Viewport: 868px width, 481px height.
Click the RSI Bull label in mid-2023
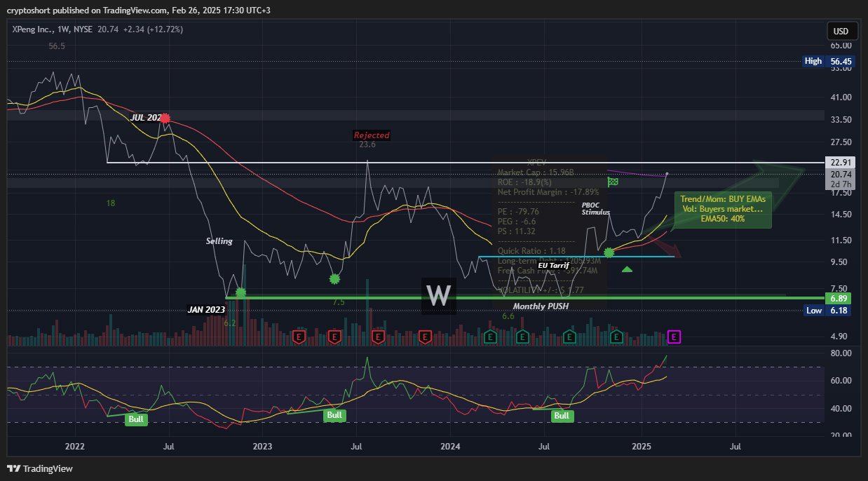click(x=334, y=415)
